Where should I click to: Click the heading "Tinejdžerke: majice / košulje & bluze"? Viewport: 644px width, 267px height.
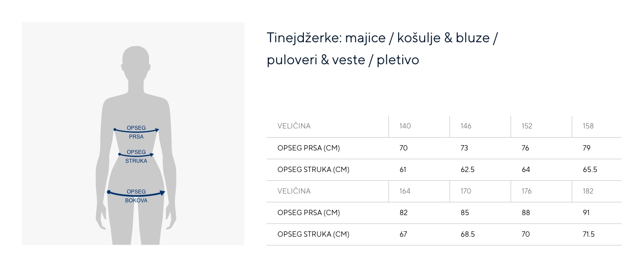(x=382, y=38)
